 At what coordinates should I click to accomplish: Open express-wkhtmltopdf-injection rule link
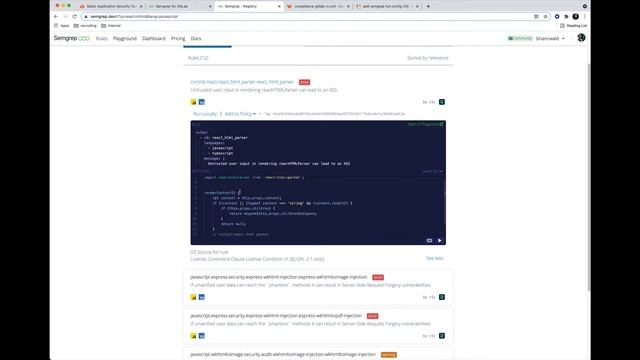point(276,316)
